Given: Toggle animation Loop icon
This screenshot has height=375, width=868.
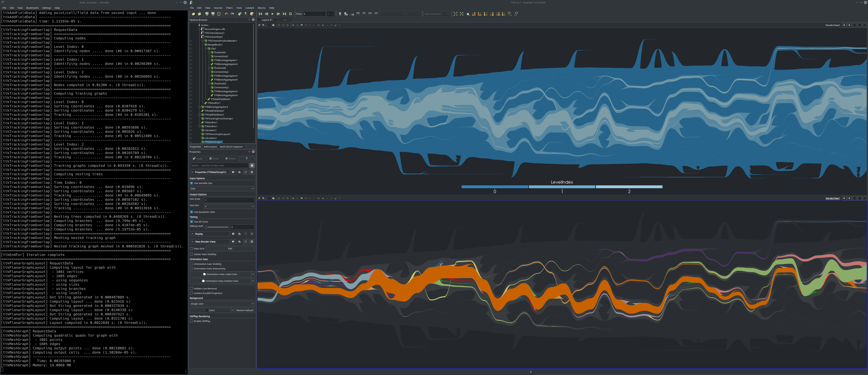Looking at the screenshot, I should [290, 14].
